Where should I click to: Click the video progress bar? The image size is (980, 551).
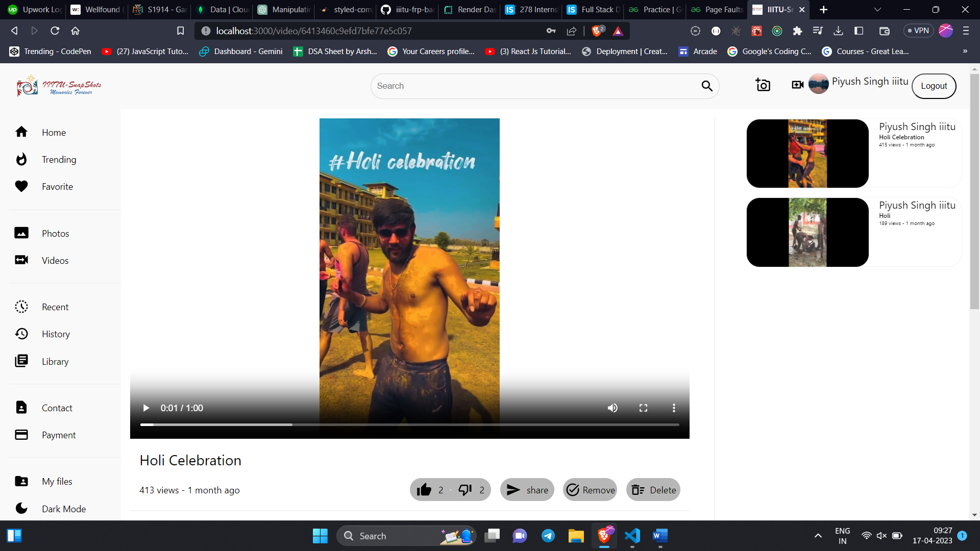[409, 424]
